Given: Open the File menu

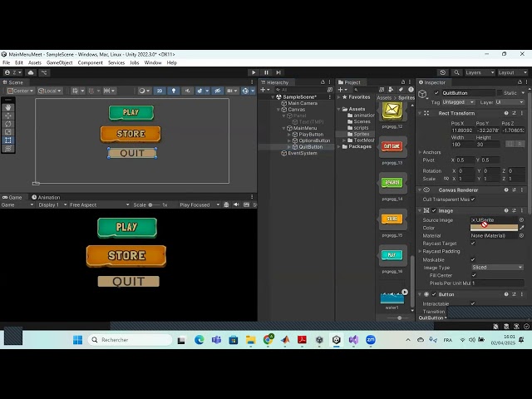Looking at the screenshot, I should click(7, 63).
